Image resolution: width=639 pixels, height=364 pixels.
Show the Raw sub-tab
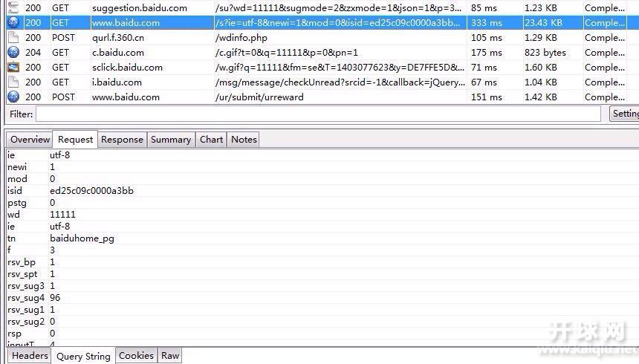[x=170, y=355]
